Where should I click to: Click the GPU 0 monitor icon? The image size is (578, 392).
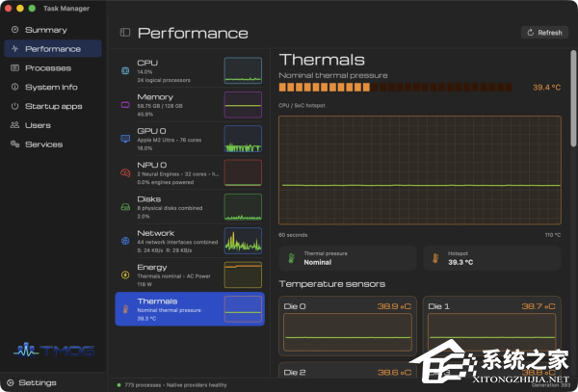[x=125, y=139]
